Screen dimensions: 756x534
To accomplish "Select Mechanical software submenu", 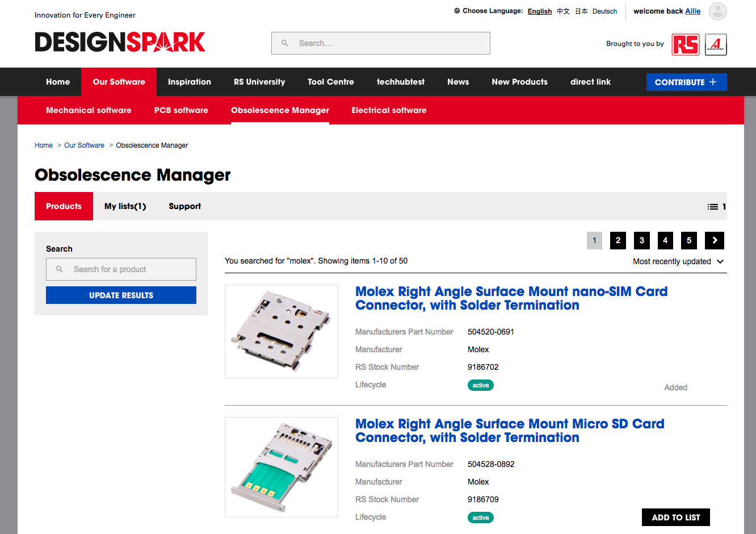I will tap(89, 110).
